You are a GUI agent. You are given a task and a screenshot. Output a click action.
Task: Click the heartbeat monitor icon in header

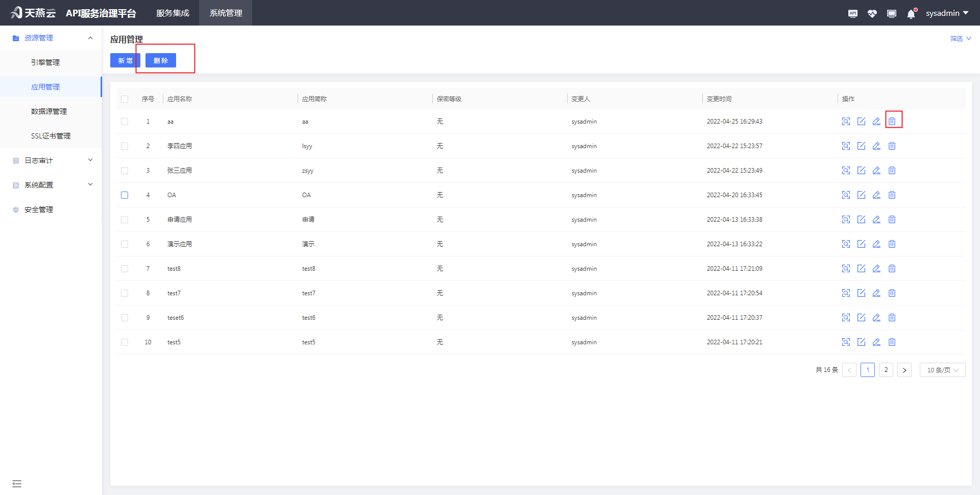[872, 14]
